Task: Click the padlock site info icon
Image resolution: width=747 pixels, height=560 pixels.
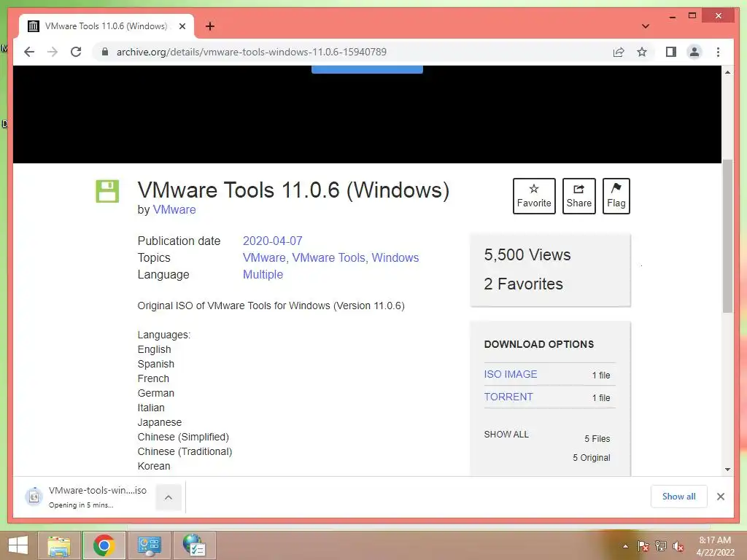Action: (105, 52)
